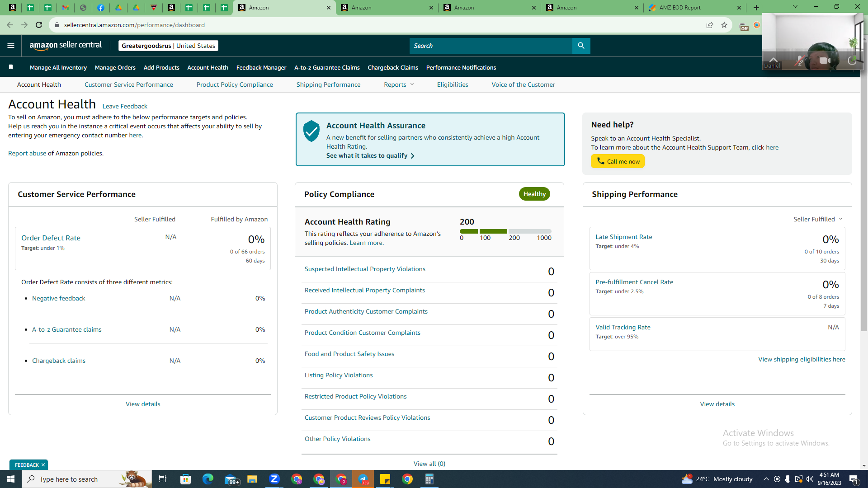868x488 pixels.
Task: Switch to the Product Policy Compliance tab
Action: click(235, 84)
